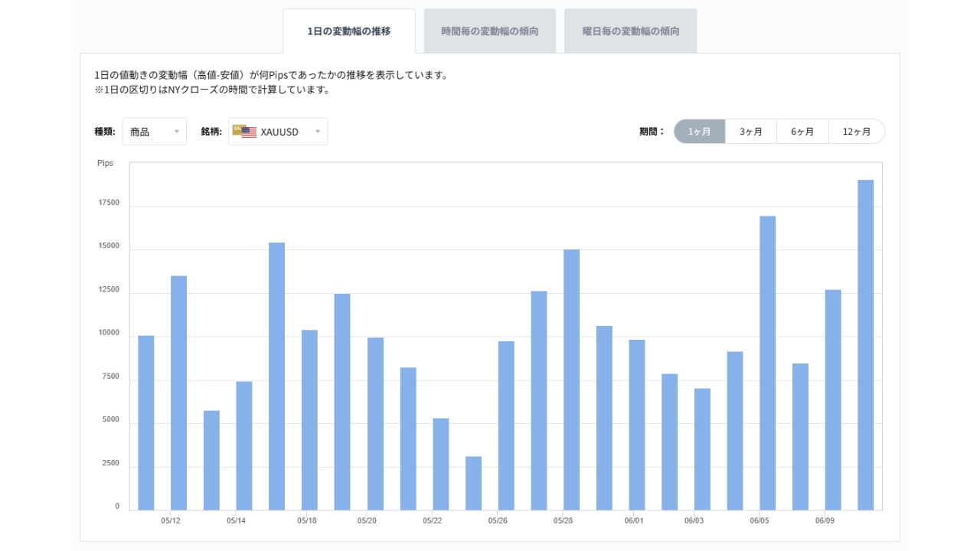Screen dimensions: 980x551
Task: Select the bar above the 05/14 label
Action: [244, 445]
